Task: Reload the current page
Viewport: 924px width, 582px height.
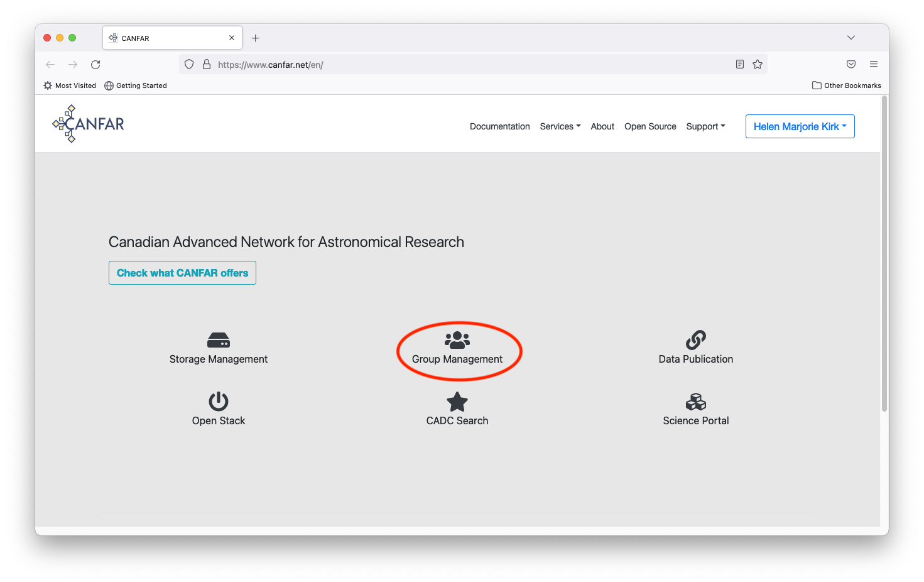Action: pos(95,65)
